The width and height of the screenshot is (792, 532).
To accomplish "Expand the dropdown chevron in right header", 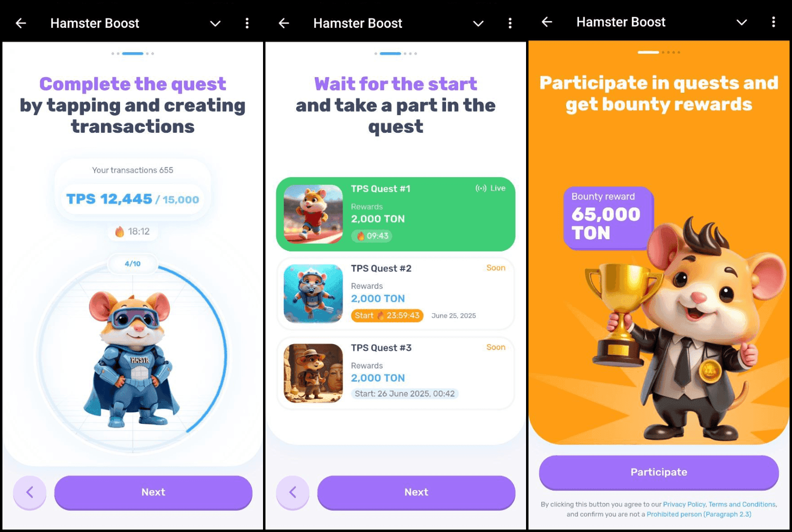I will [x=742, y=22].
